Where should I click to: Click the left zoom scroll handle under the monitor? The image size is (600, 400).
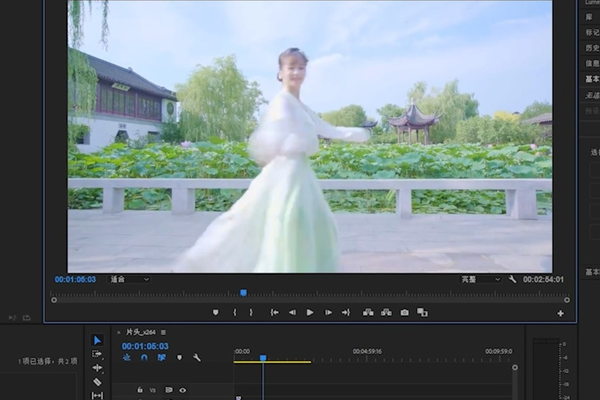(x=54, y=300)
